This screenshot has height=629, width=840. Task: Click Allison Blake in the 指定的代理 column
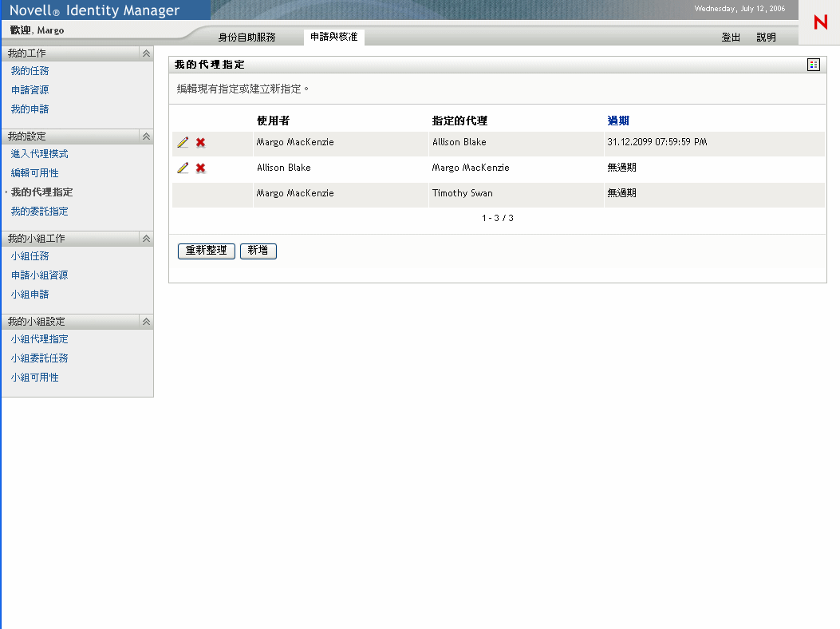coord(459,142)
